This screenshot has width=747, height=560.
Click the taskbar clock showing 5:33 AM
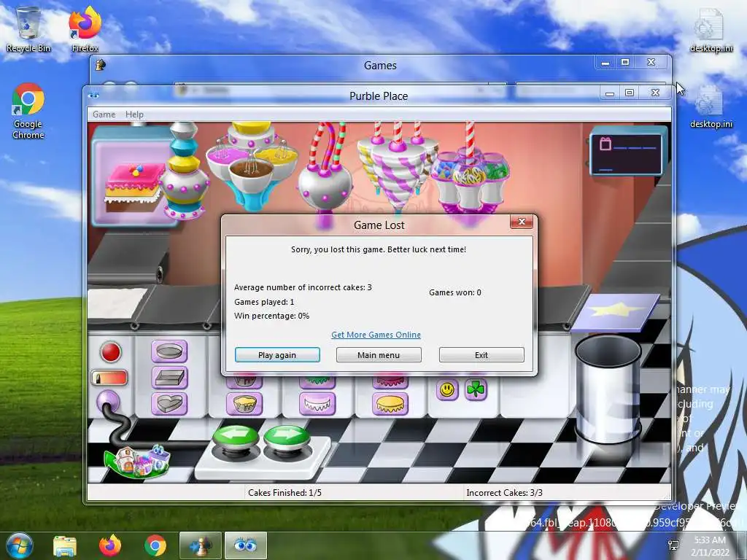[x=710, y=546]
